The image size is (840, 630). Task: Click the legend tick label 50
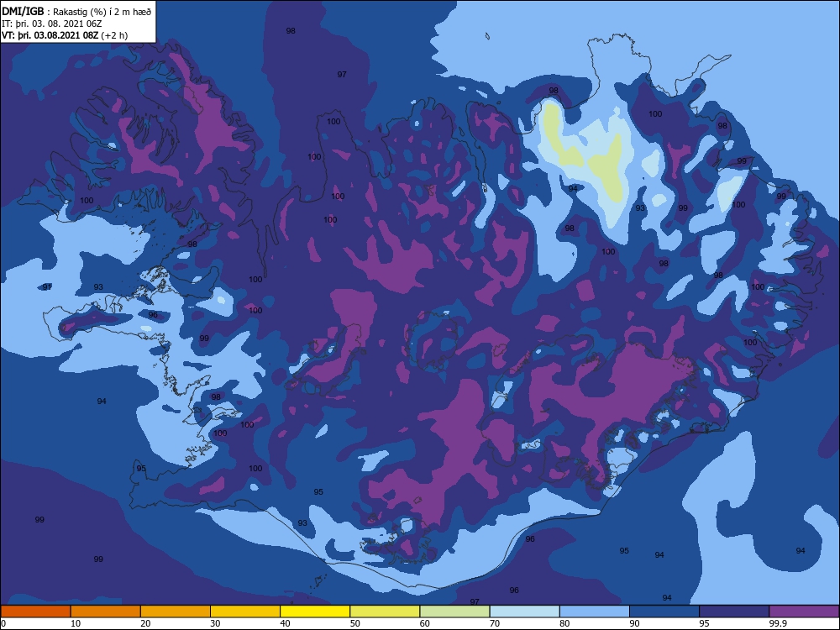(x=355, y=623)
